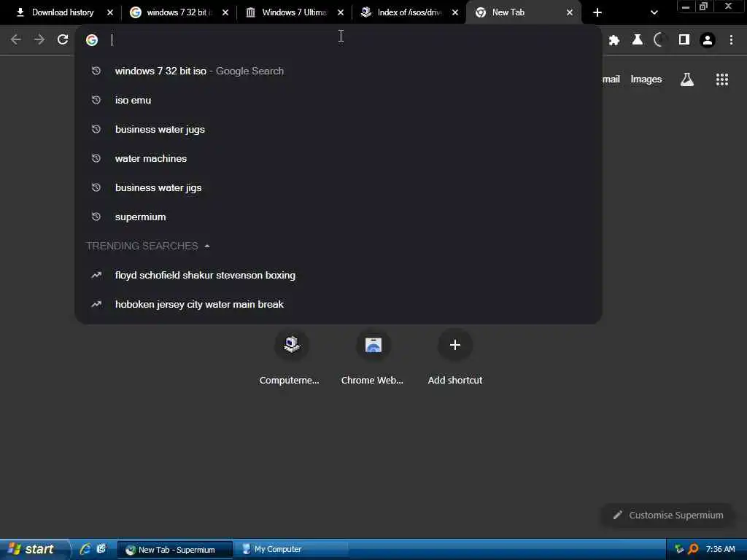Close the New Tab tab
Screen dimensions: 747x560
570,13
